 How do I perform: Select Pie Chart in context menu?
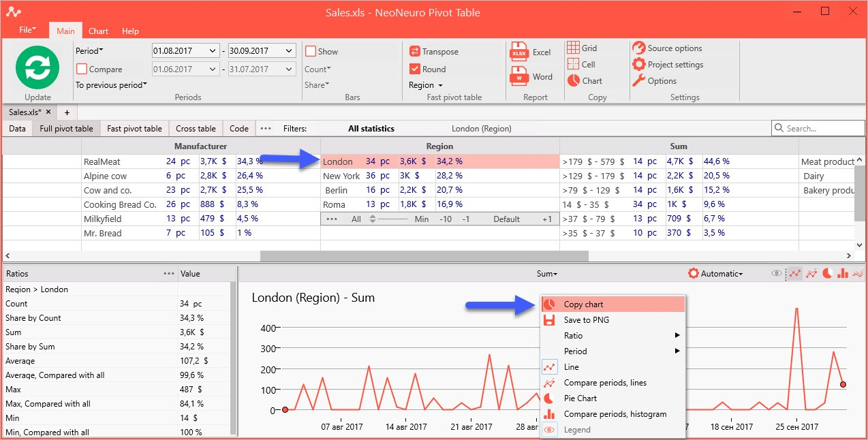613,398
